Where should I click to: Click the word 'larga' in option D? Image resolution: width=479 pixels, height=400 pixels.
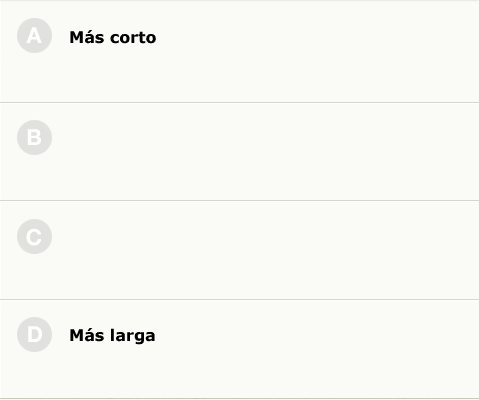[133, 337]
